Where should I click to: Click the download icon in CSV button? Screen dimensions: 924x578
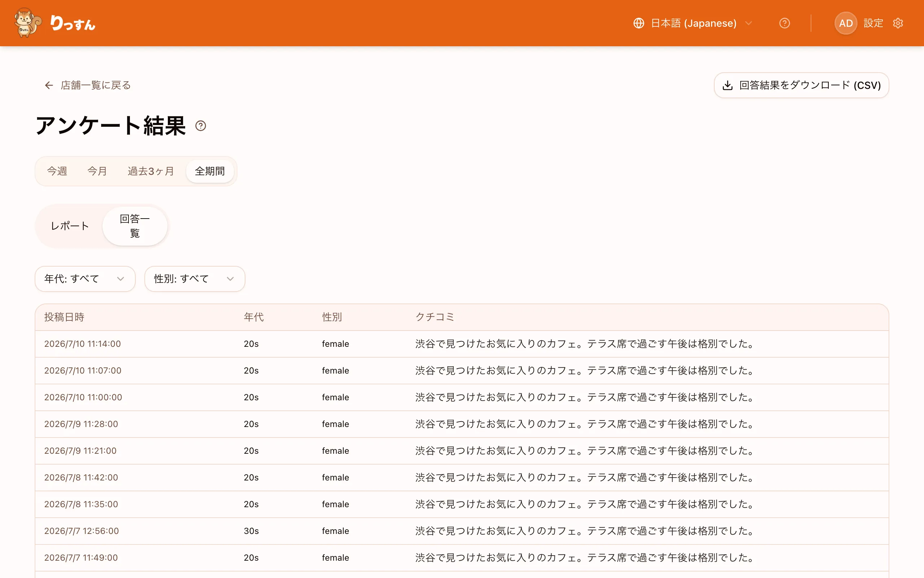point(727,85)
